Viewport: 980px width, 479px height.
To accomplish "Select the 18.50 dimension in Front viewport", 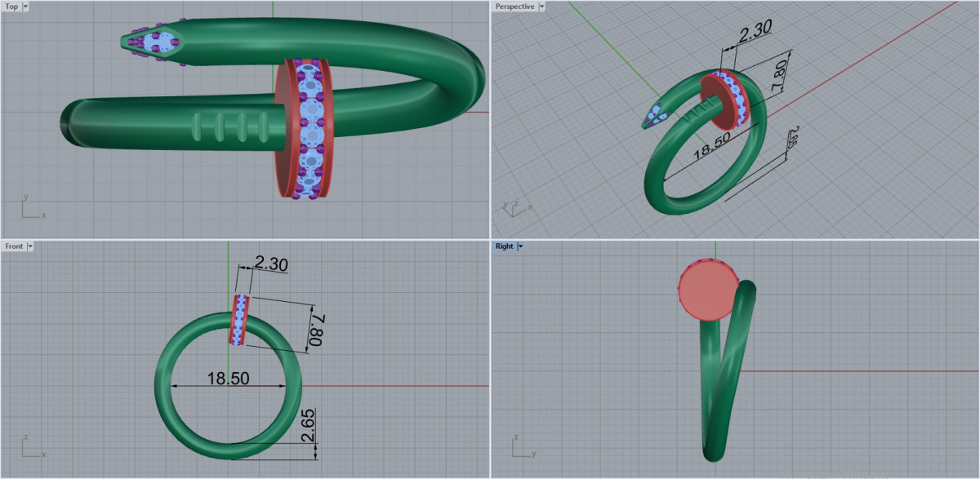I will [x=228, y=379].
